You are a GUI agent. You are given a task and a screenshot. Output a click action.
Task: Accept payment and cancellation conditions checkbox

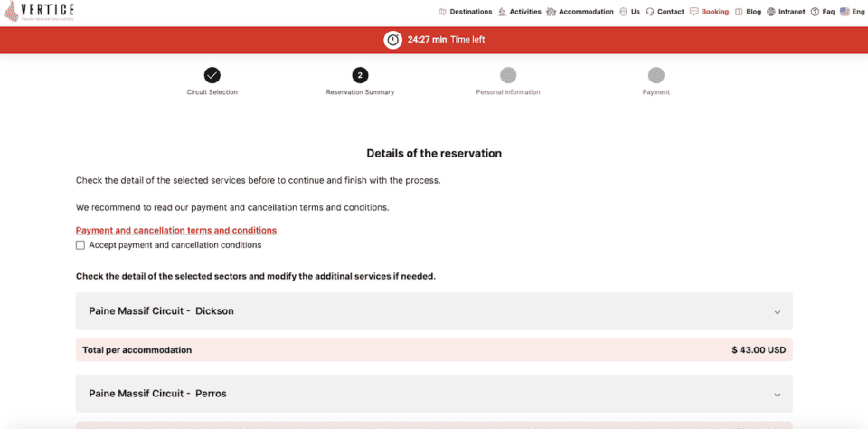(80, 245)
